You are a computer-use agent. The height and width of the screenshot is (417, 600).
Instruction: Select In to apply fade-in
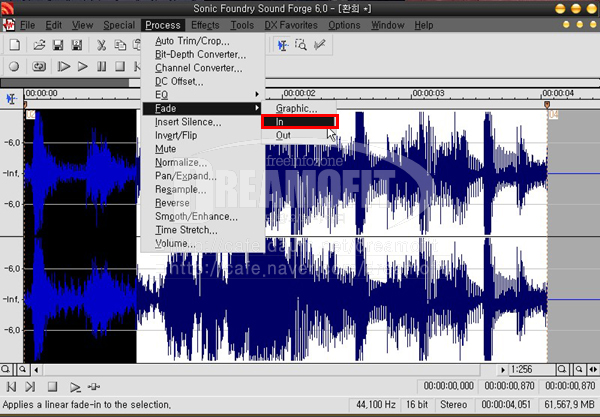pos(299,122)
